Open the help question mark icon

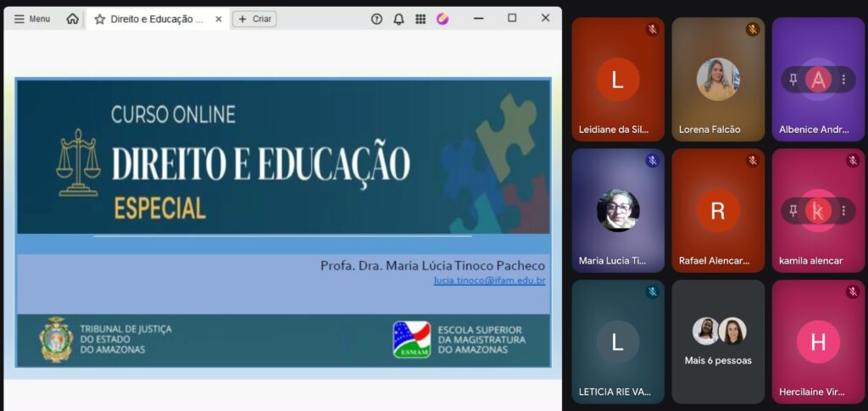[x=376, y=19]
